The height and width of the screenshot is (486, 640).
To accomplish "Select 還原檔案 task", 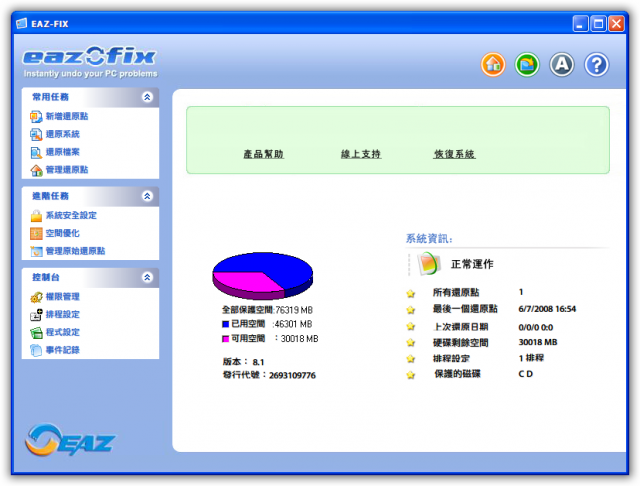I will point(62,152).
